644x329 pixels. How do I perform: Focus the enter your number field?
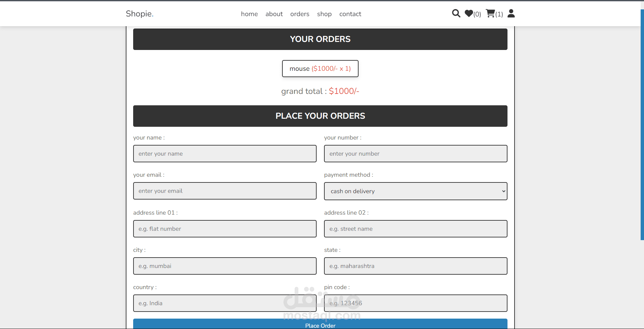pyautogui.click(x=416, y=154)
